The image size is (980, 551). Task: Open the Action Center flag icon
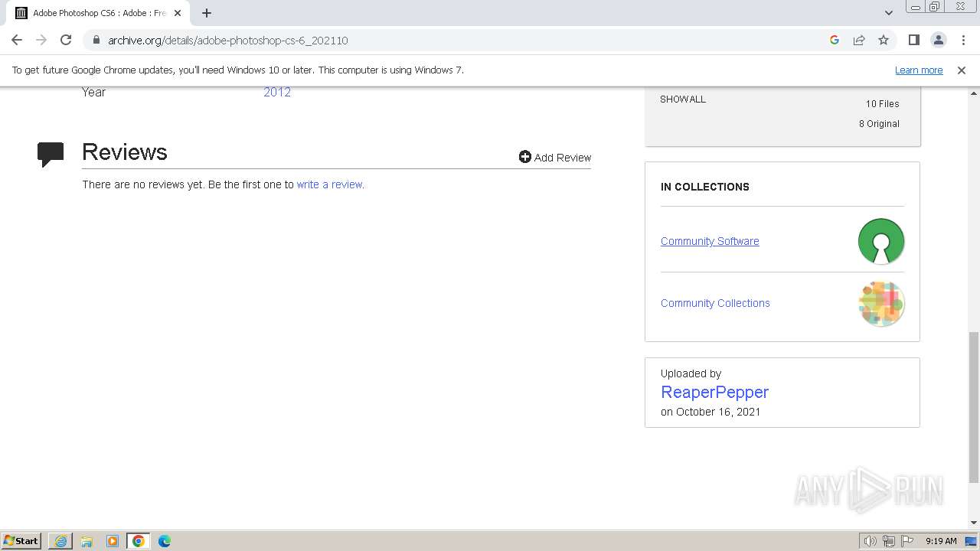tap(908, 541)
